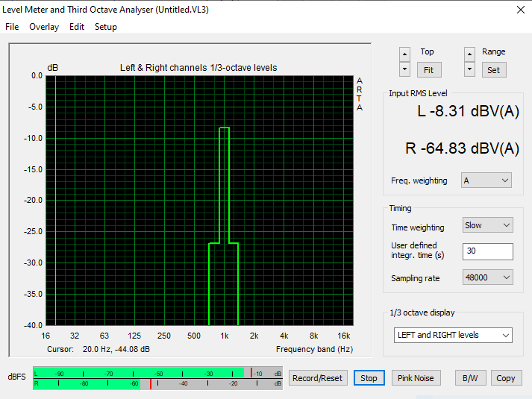Viewport: 532px width, 399px height.
Task: Open the Edit menu
Action: (x=77, y=27)
